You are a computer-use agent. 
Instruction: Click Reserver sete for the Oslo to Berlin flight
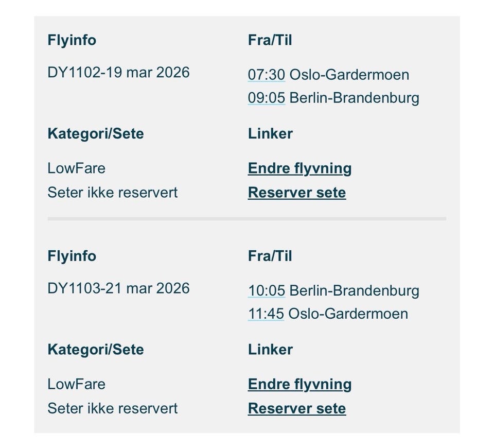pos(297,193)
